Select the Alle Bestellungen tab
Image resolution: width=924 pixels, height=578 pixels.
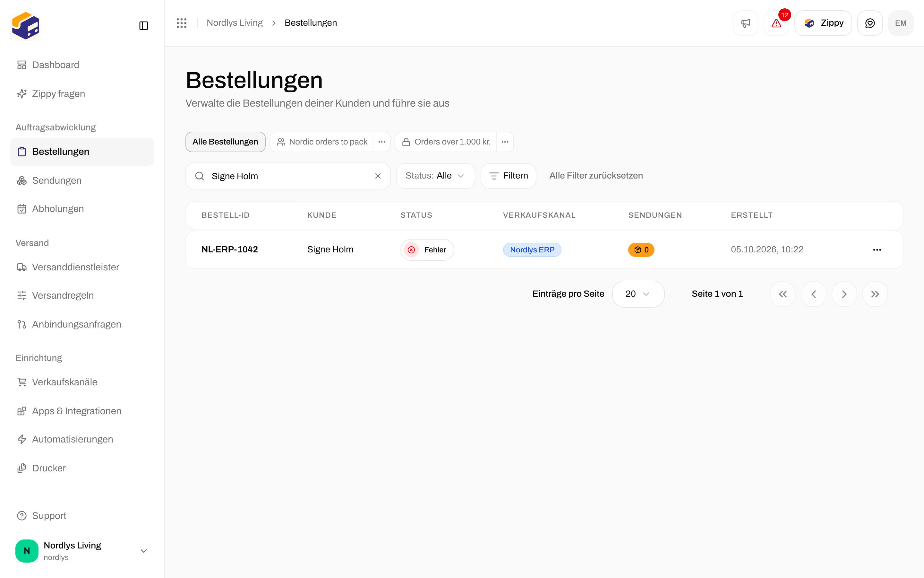coord(225,142)
